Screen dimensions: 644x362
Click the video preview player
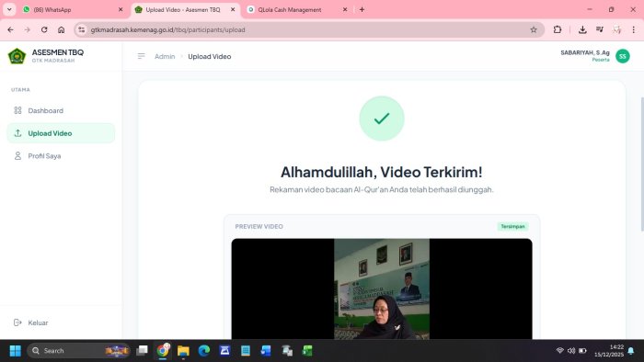pos(382,288)
